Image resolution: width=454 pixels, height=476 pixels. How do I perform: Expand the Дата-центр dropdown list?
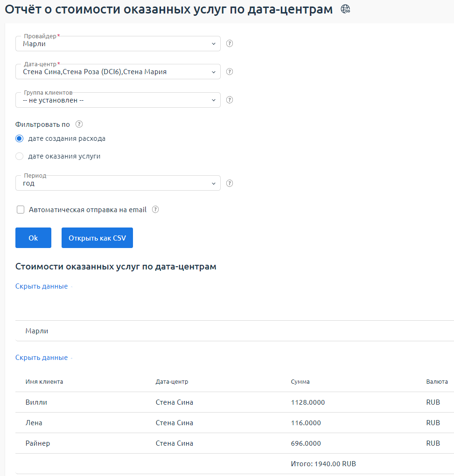[x=118, y=72]
